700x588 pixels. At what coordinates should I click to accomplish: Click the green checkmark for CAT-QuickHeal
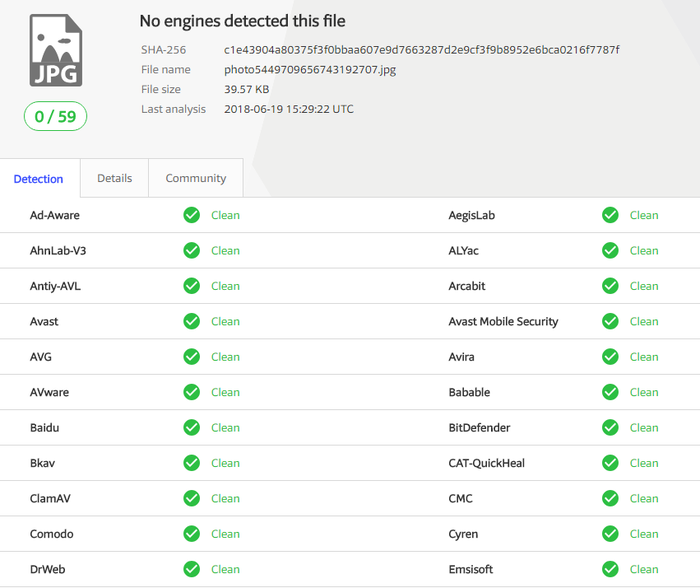click(610, 463)
